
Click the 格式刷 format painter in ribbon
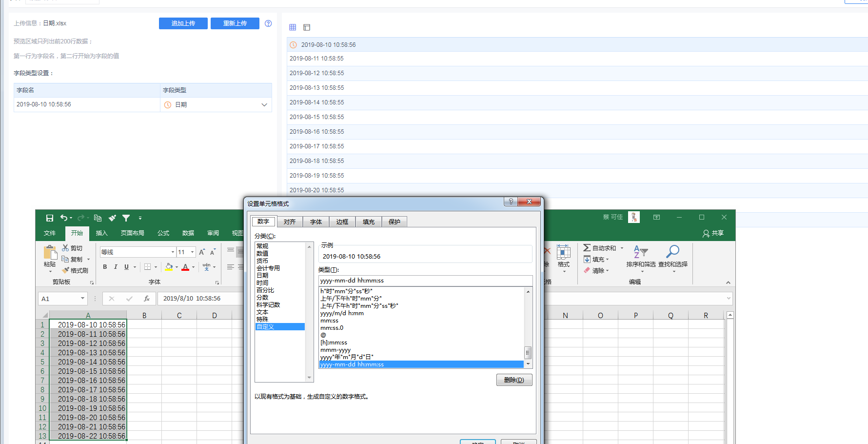click(75, 270)
